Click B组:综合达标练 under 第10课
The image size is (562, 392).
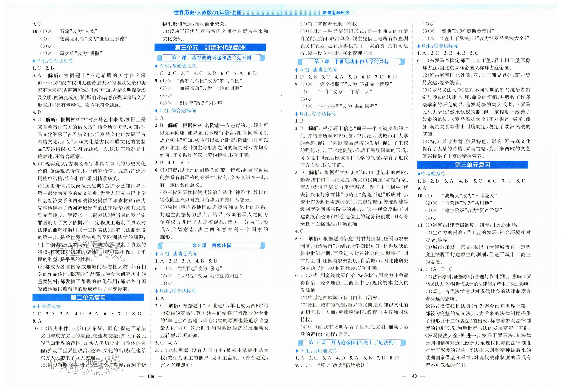pyautogui.click(x=438, y=46)
